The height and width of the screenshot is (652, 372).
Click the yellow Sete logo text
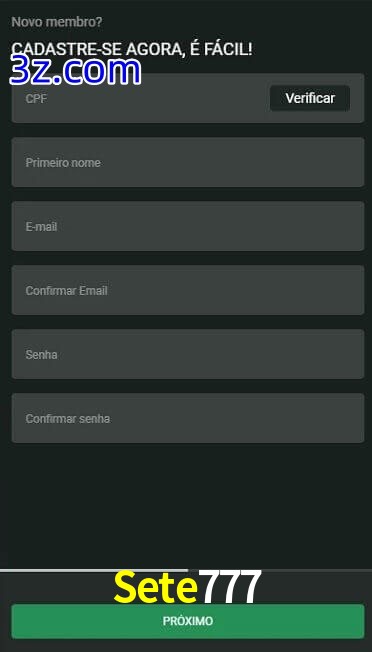coord(155,587)
